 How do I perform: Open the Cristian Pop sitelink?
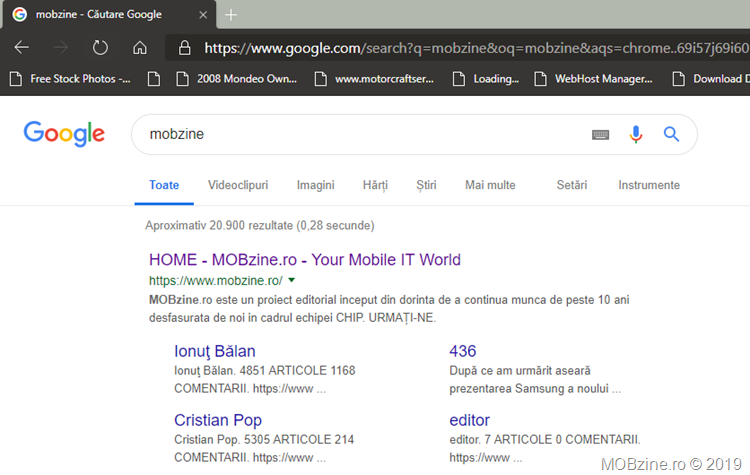[x=218, y=420]
